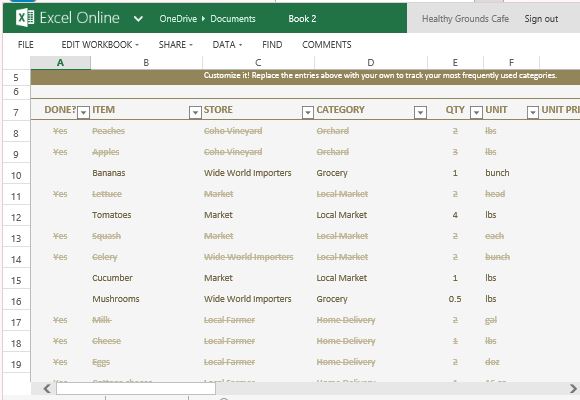This screenshot has width=580, height=400.
Task: Click the horizontal scrollbar thumb
Action: point(136,389)
